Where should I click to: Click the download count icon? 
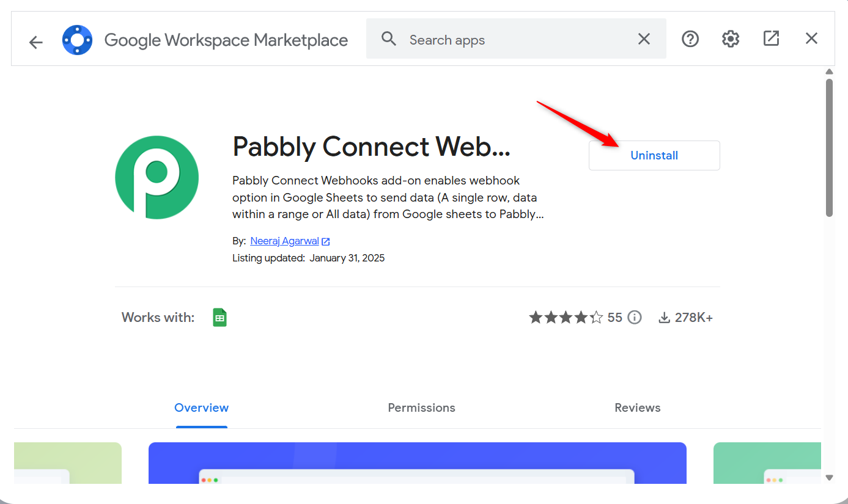665,318
